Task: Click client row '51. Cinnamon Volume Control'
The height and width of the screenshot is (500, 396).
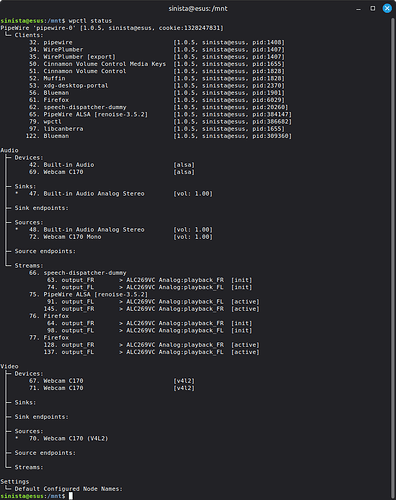Action: 157,71
